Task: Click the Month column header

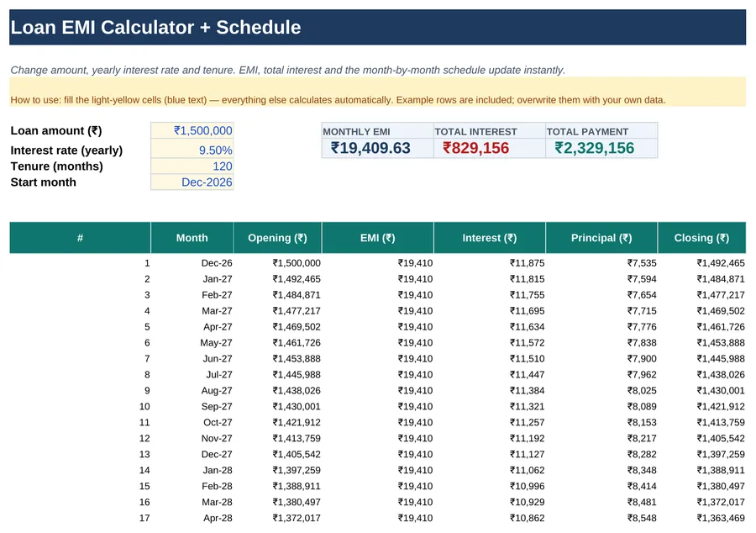Action: [192, 238]
